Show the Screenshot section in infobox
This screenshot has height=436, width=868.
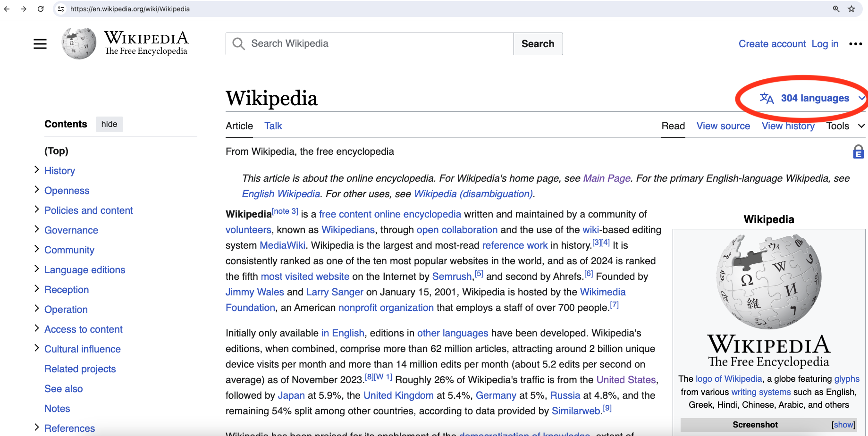[x=843, y=425]
